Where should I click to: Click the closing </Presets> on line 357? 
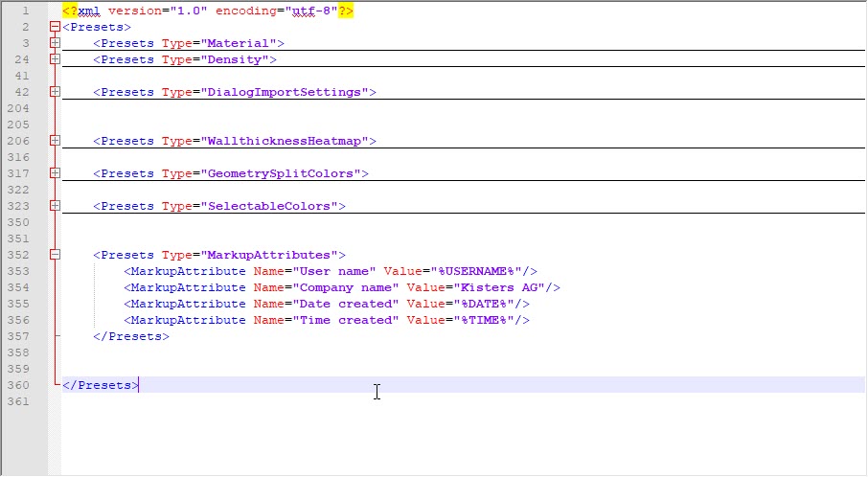click(x=131, y=336)
